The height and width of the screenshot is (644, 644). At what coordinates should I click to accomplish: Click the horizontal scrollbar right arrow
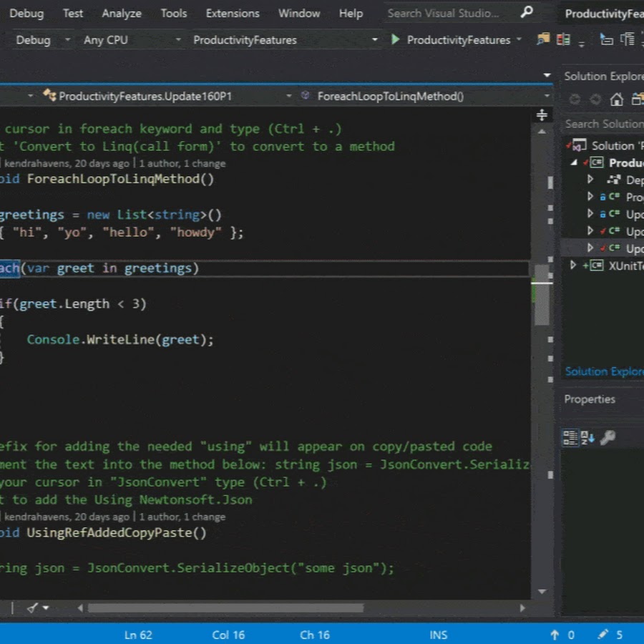coord(522,608)
